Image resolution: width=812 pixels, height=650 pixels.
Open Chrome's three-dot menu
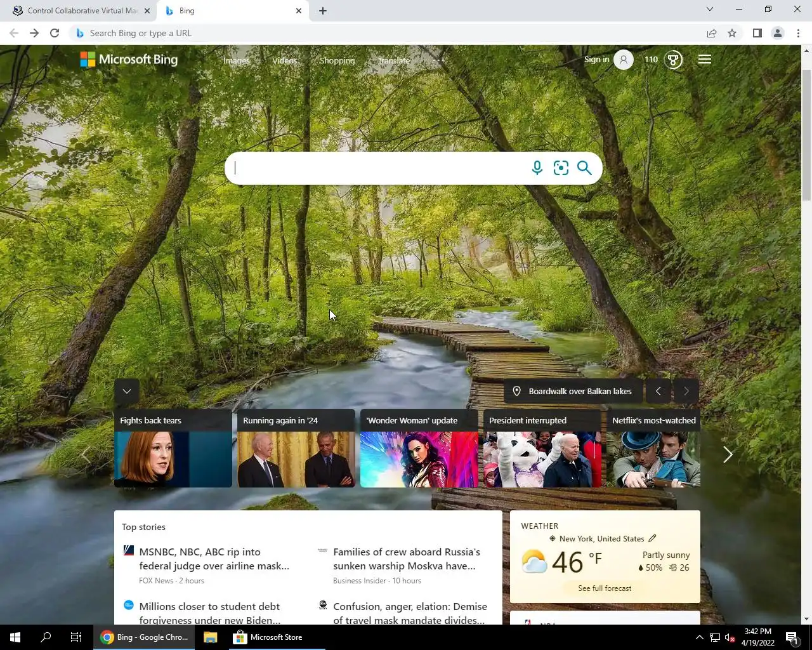[x=798, y=33]
